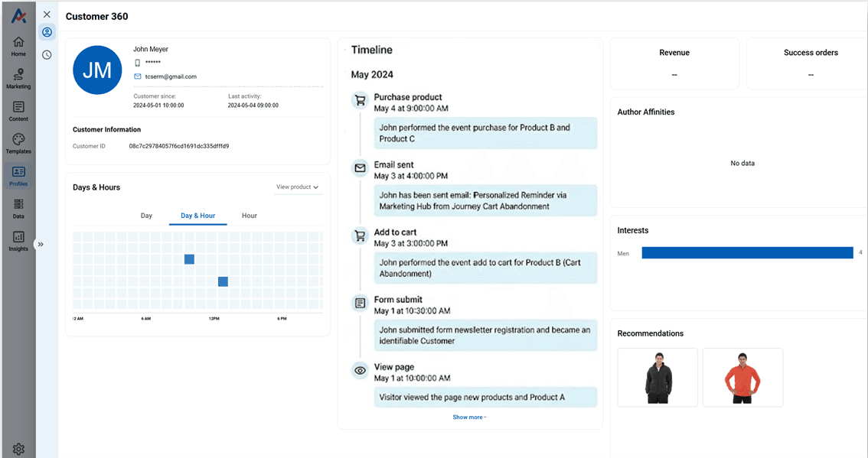Open the activity history clock icon
This screenshot has height=458, width=868.
47,55
